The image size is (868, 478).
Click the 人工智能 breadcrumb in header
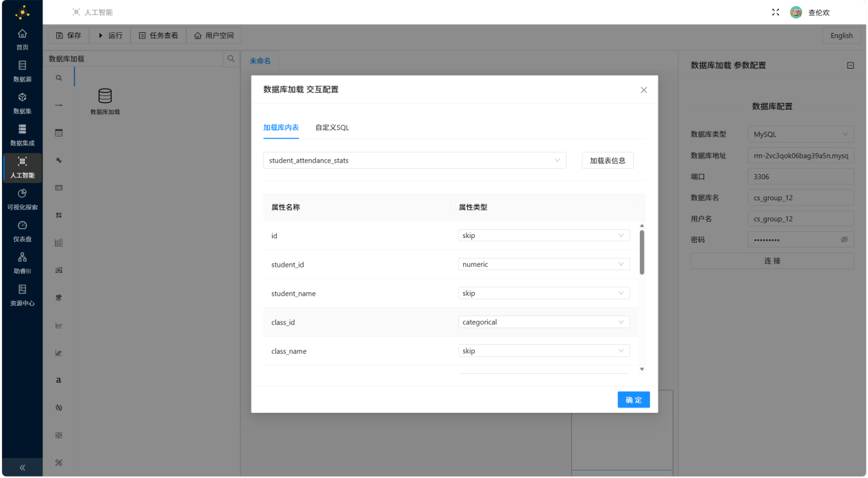coord(92,12)
